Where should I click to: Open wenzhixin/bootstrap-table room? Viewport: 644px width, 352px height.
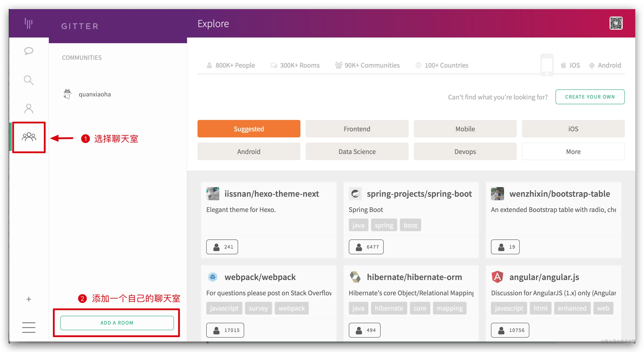(560, 194)
